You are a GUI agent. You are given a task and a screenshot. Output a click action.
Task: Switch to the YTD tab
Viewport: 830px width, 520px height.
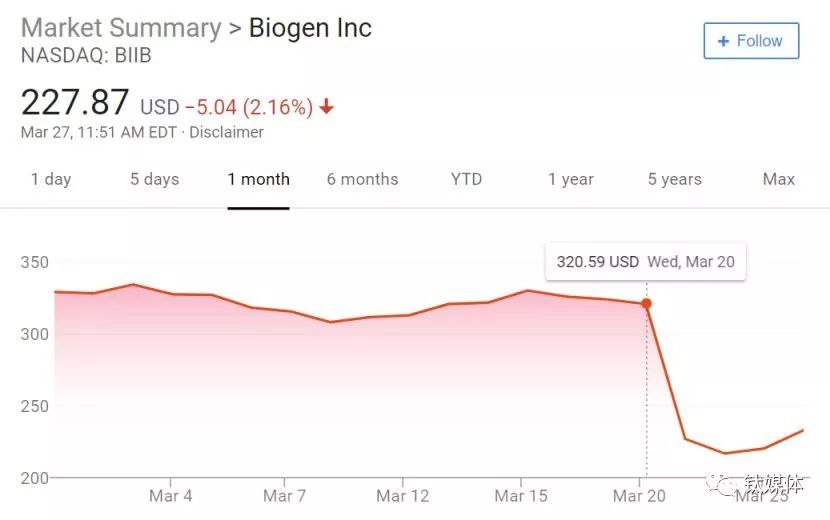[x=466, y=180]
